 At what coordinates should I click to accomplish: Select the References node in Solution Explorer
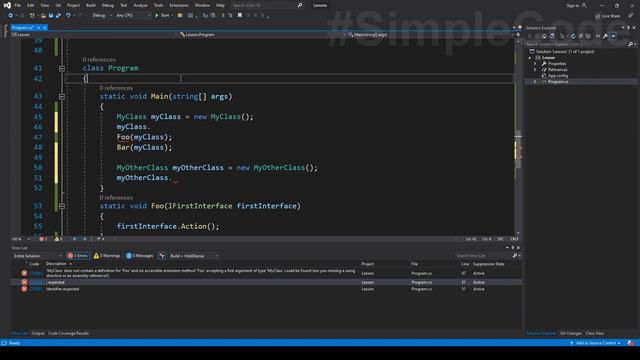pyautogui.click(x=557, y=69)
